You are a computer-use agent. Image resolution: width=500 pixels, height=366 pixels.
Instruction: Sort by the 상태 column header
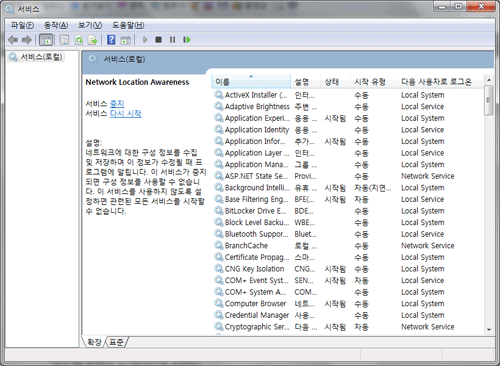pyautogui.click(x=335, y=82)
